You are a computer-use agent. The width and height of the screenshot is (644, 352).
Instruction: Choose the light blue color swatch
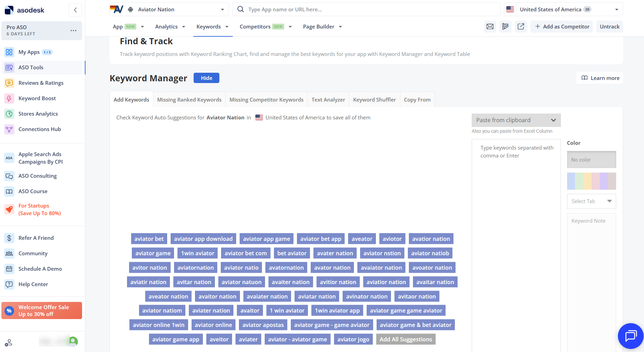pos(571,181)
